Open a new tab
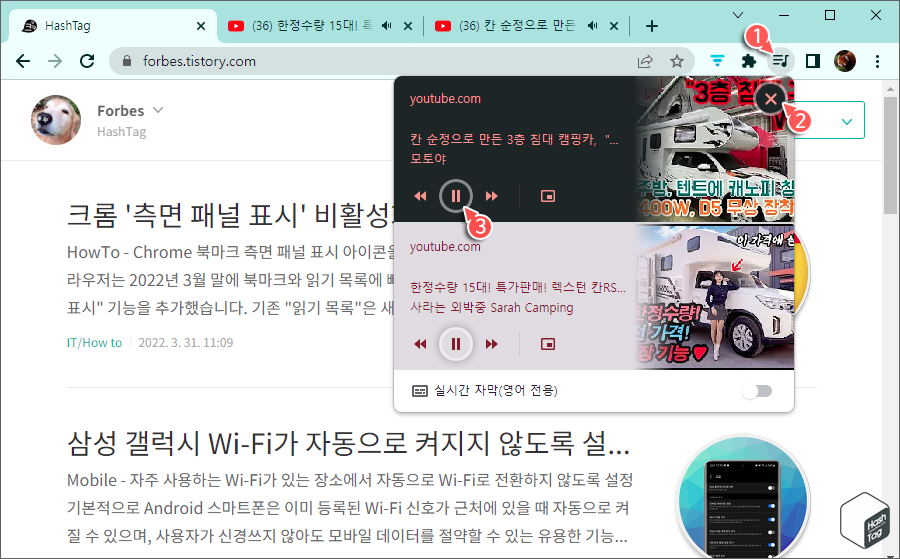 tap(651, 26)
